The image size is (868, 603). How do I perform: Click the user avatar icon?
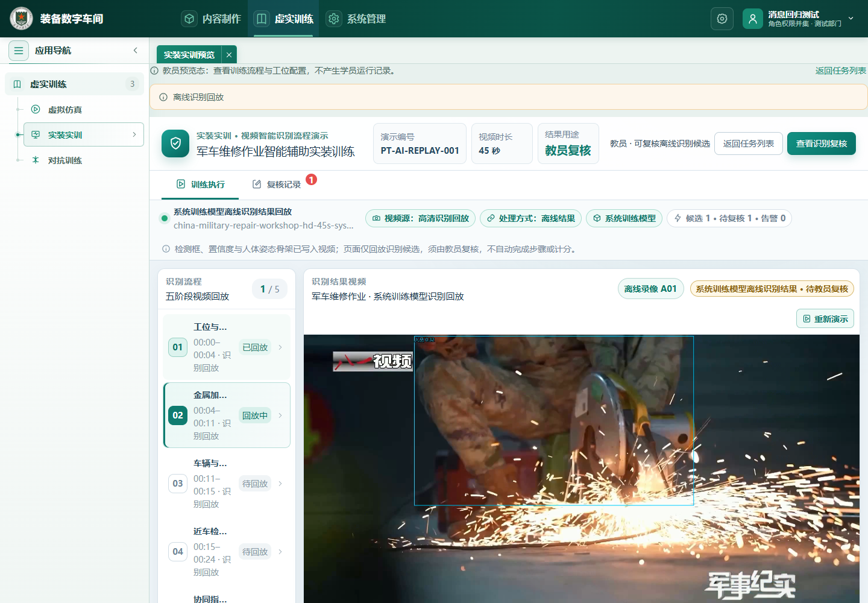point(753,19)
